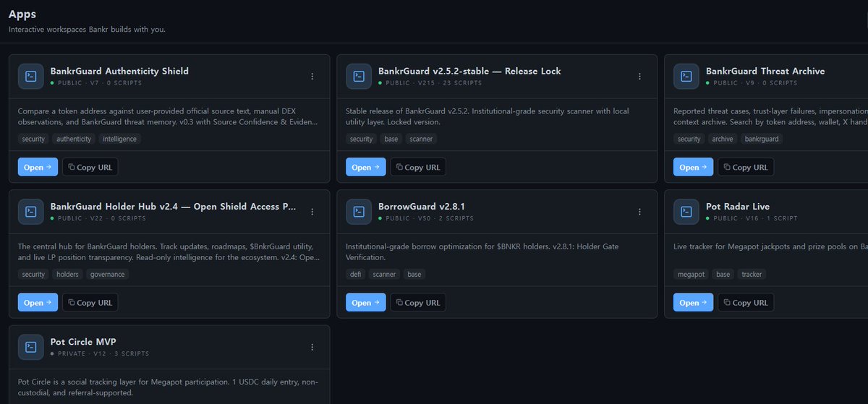Click the Pot Circle MVP terminal icon
Image resolution: width=868 pixels, height=404 pixels.
tap(31, 347)
